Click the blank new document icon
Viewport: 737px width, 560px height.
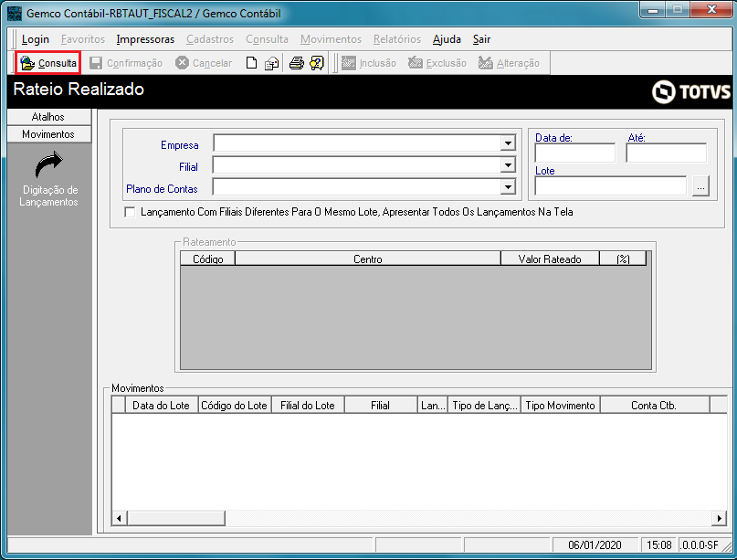coord(251,63)
